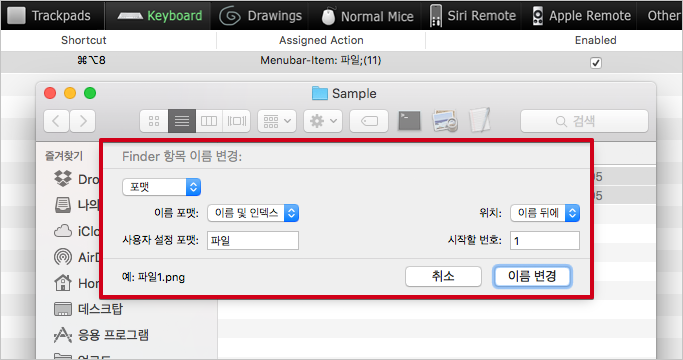Switch Finder to icon view
The width and height of the screenshot is (683, 360).
pos(154,121)
